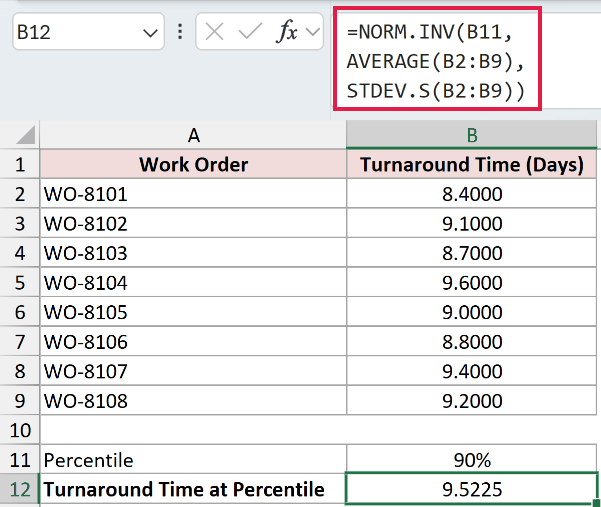Select column A header
This screenshot has width=601, height=507.
tap(193, 135)
